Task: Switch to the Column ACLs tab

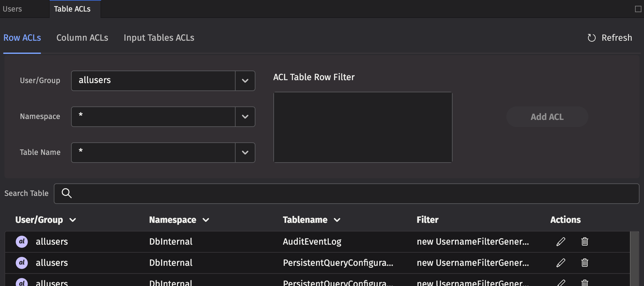Action: [x=82, y=38]
